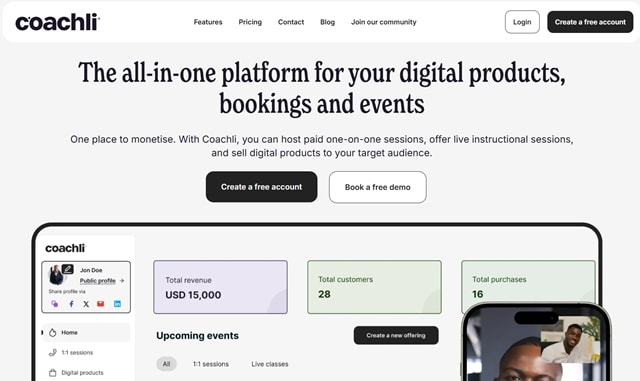Open the Features menu item
Image resolution: width=640 pixels, height=381 pixels.
[x=208, y=22]
